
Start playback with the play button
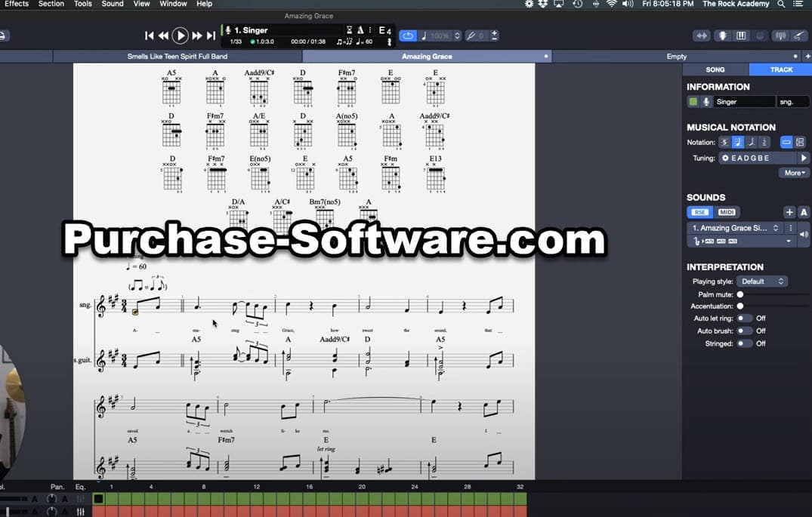(181, 35)
